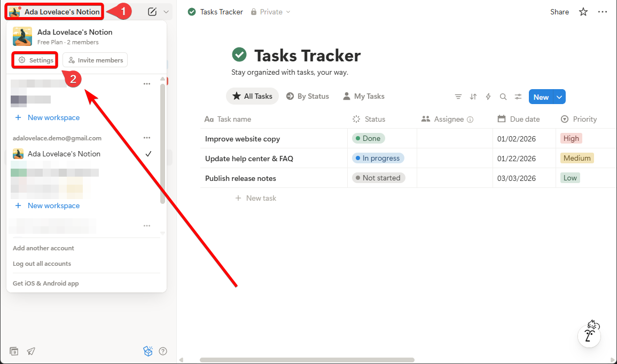617x364 pixels.
Task: Click the Tasks Tracker breadcrumb title
Action: [221, 12]
